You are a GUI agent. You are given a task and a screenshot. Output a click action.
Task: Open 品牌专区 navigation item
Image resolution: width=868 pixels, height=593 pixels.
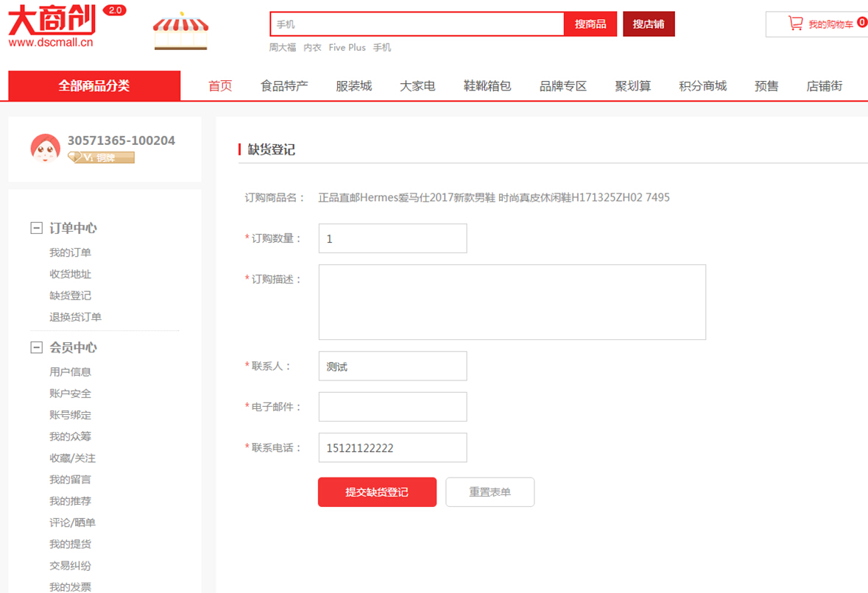point(563,86)
